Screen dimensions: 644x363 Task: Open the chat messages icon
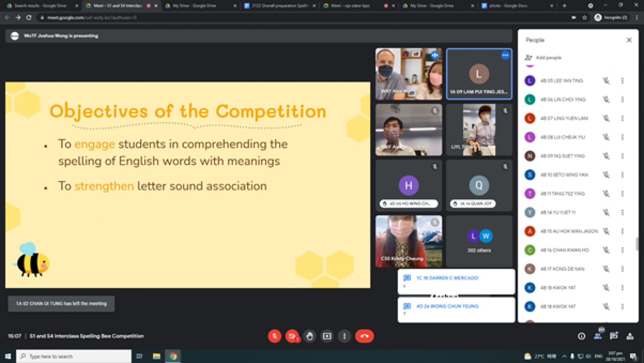click(614, 336)
